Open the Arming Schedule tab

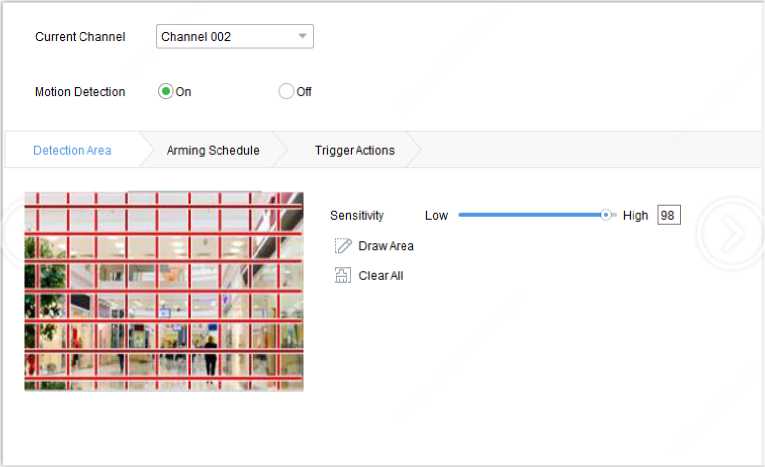tap(212, 150)
